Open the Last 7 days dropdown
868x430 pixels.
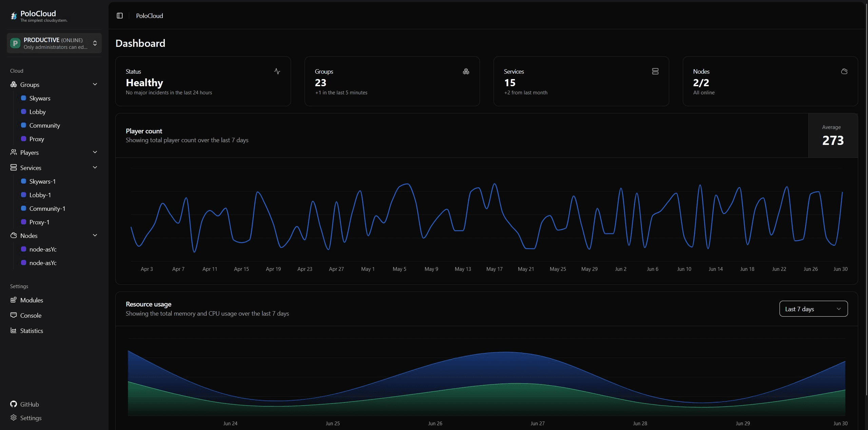click(x=813, y=309)
